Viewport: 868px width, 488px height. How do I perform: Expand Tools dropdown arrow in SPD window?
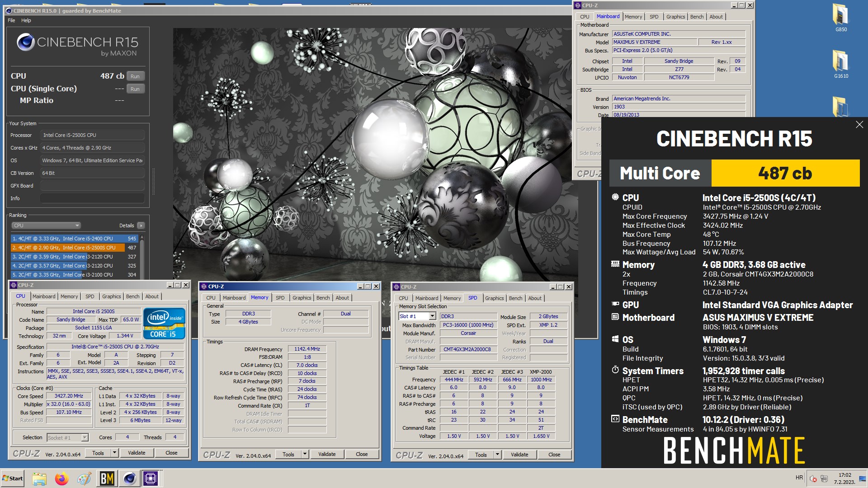(x=497, y=455)
